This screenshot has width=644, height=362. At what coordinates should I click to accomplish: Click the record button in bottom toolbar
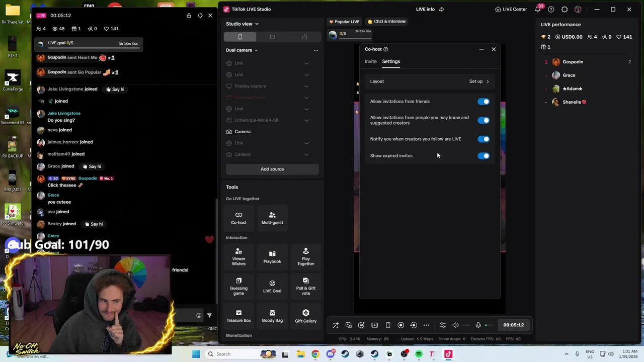pyautogui.click(x=400, y=325)
